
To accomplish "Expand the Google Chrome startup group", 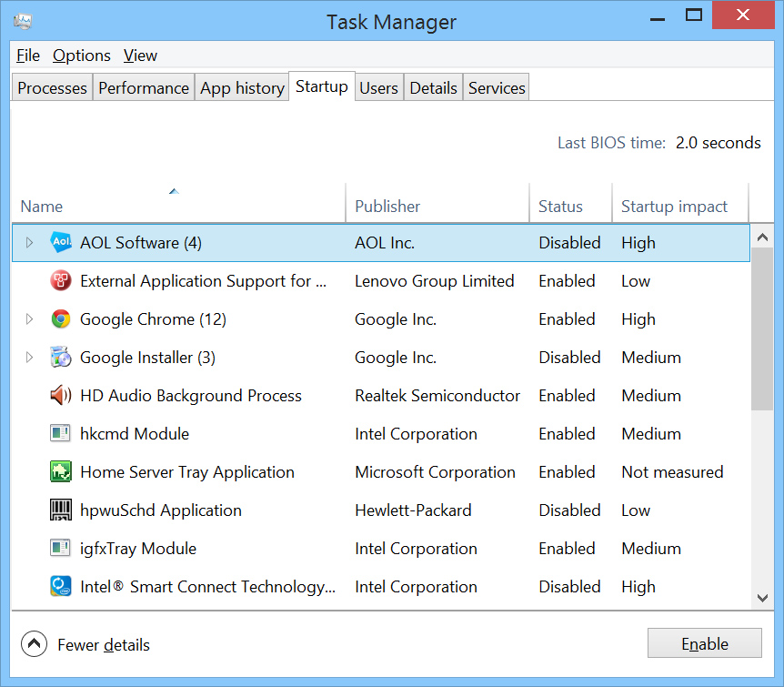I will pos(29,319).
